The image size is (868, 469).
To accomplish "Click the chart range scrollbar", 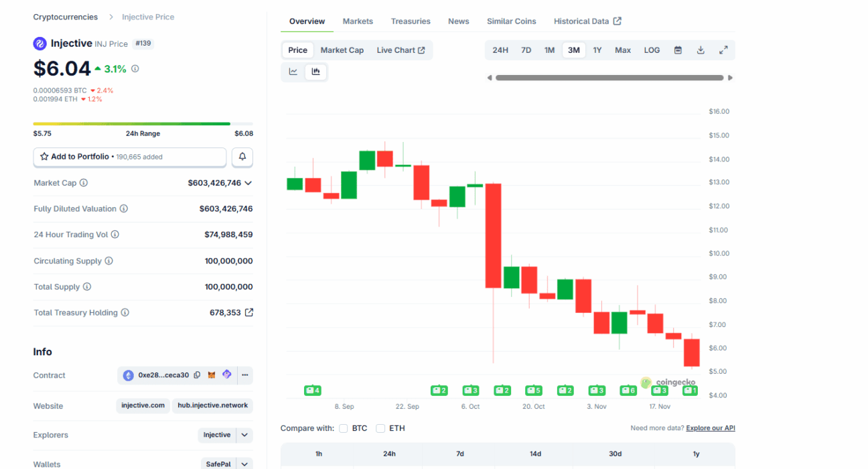I will click(x=609, y=78).
